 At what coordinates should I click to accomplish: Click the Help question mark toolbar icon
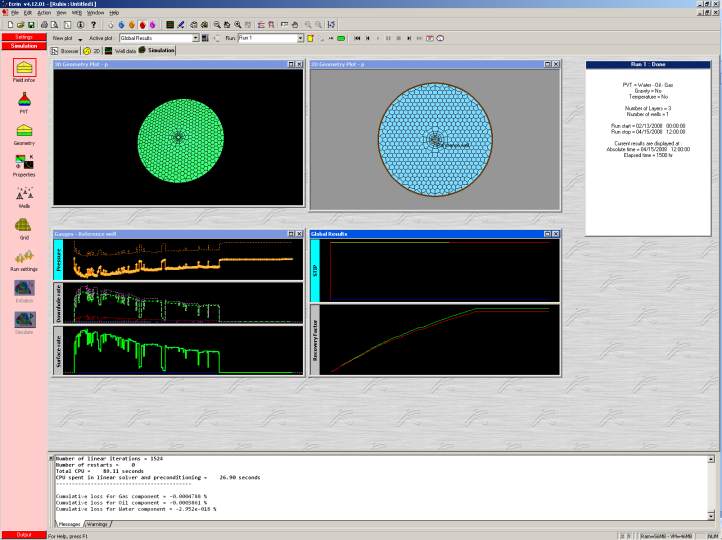pyautogui.click(x=94, y=23)
